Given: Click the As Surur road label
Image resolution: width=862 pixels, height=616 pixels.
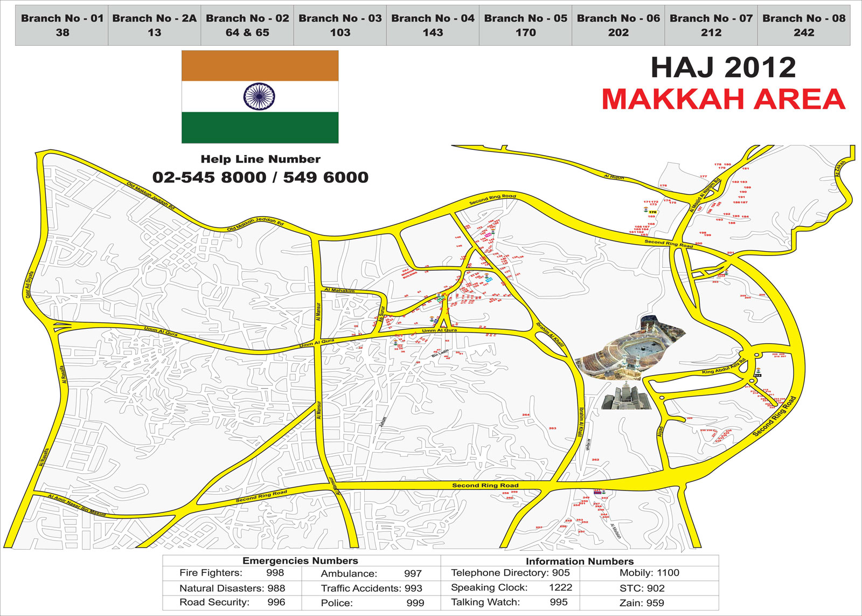Looking at the screenshot, I should [x=382, y=315].
